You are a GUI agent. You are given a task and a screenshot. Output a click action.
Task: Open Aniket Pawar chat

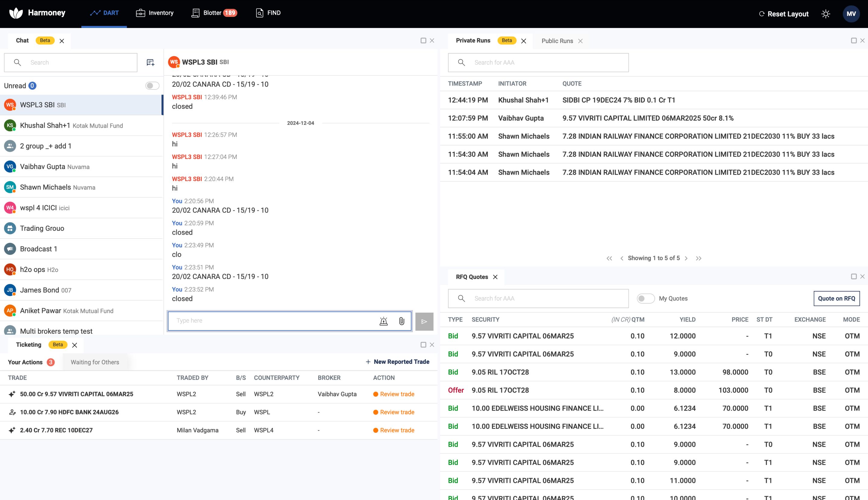(x=81, y=311)
